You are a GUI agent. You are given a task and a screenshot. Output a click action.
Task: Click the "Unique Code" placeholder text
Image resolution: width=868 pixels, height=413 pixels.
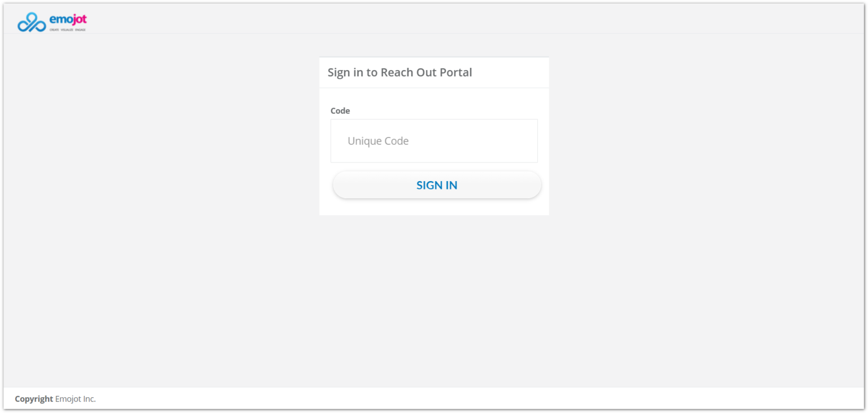378,141
